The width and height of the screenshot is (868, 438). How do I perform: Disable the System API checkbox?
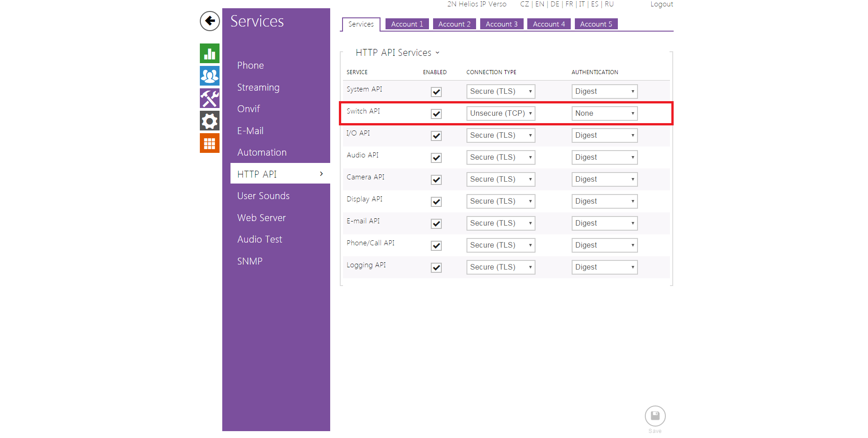pos(436,92)
